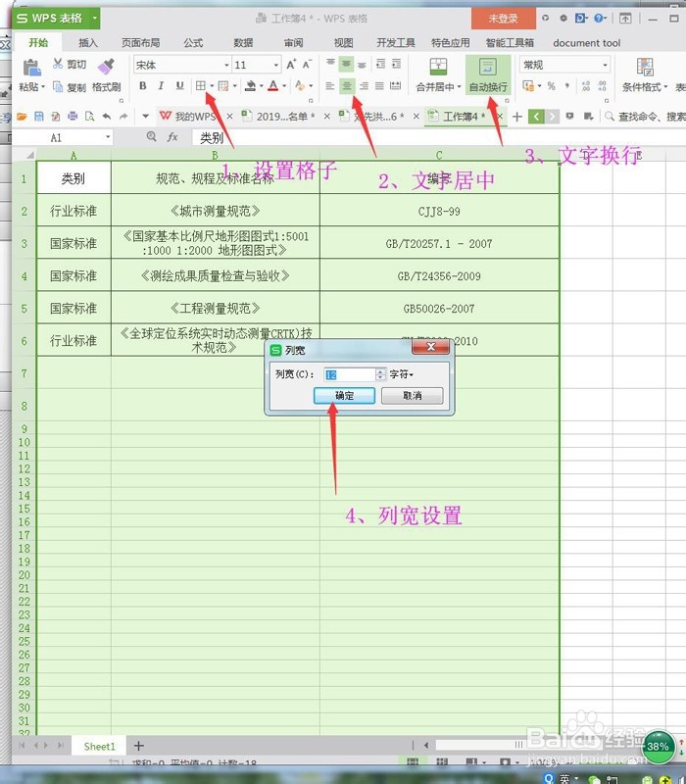Open Conditional Formatting (条件格式) menu
Viewport: 686px width, 784px height.
(645, 75)
